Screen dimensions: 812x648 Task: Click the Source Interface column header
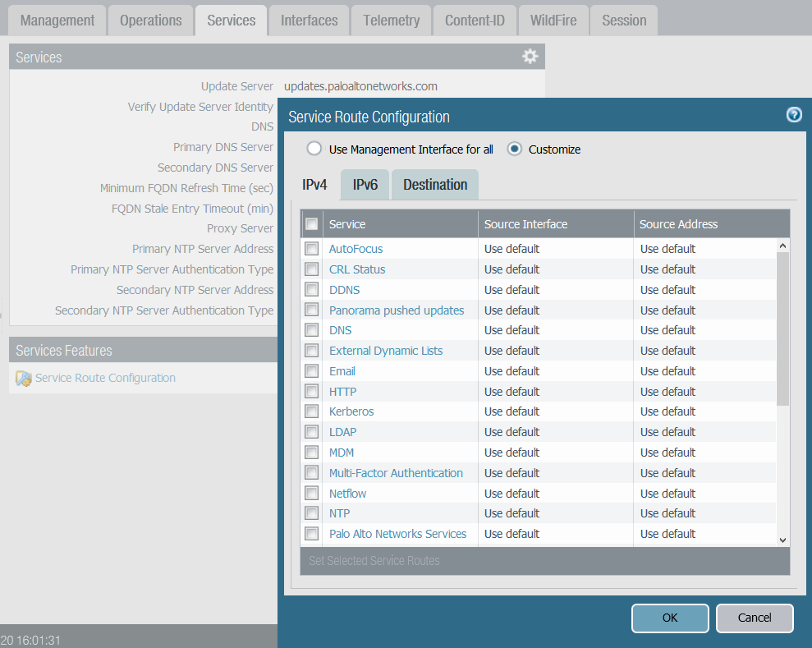[556, 223]
